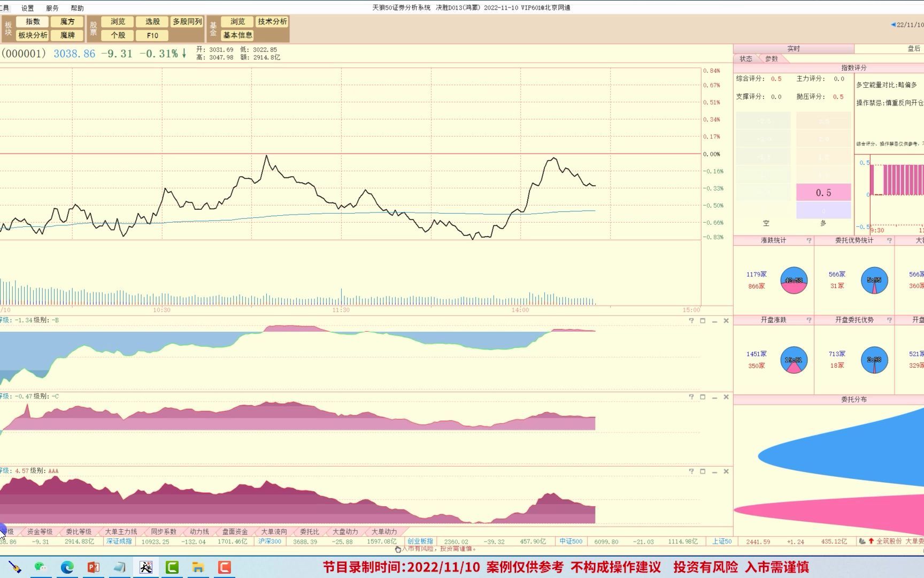Click 创业板指 in the status bar

(x=420, y=542)
